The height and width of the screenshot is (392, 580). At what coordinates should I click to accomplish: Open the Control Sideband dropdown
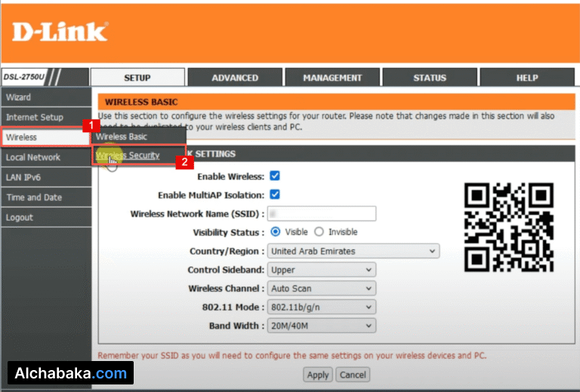(x=322, y=270)
